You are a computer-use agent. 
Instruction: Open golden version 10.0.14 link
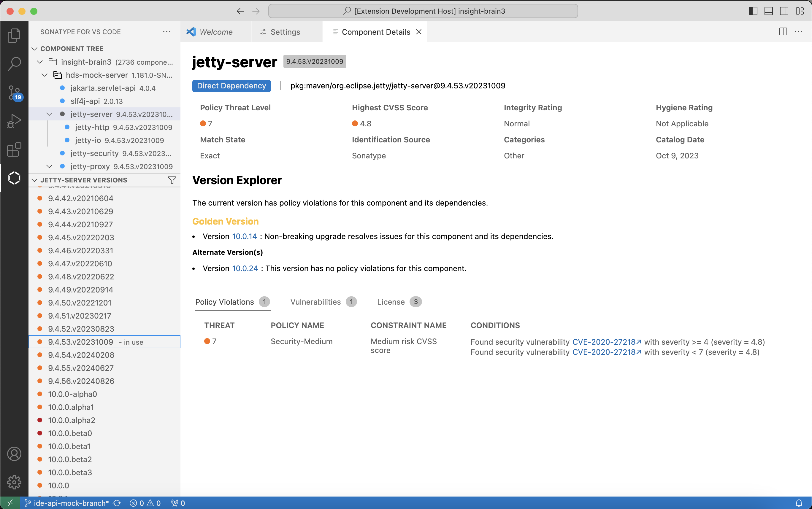tap(245, 236)
